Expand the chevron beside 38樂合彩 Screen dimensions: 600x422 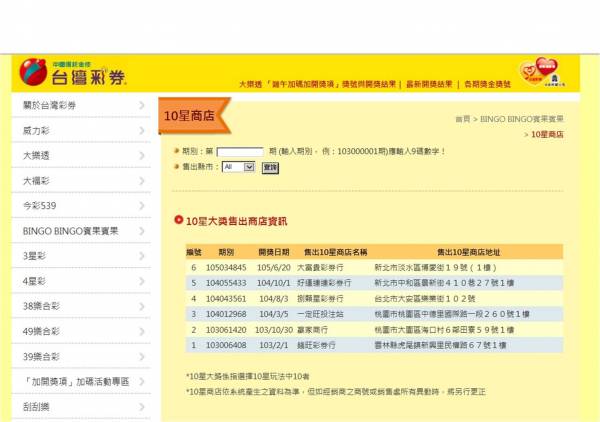click(x=142, y=306)
